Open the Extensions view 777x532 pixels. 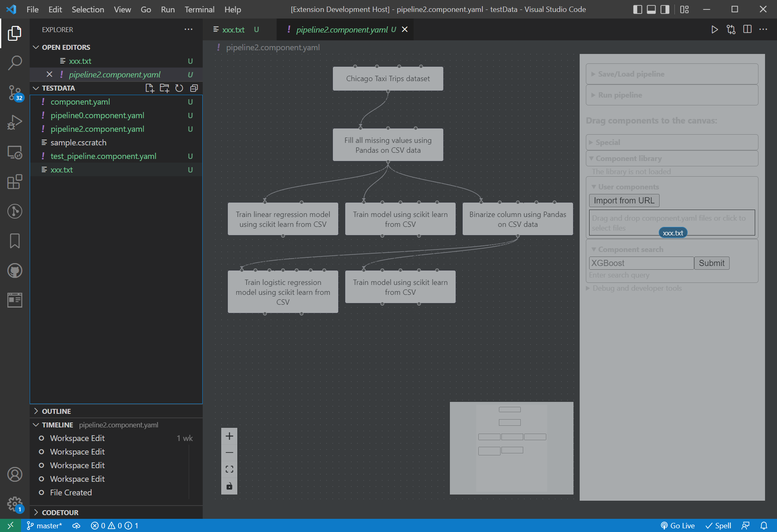(15, 182)
